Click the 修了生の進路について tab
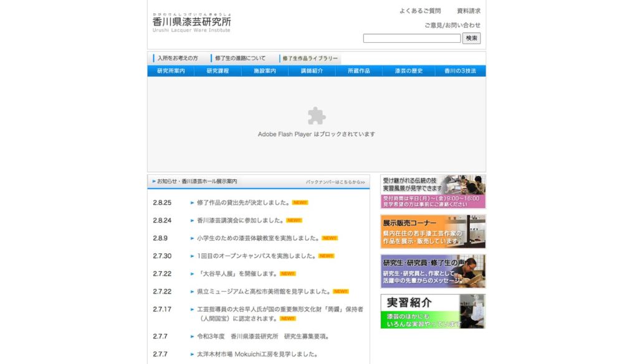 [x=240, y=57]
